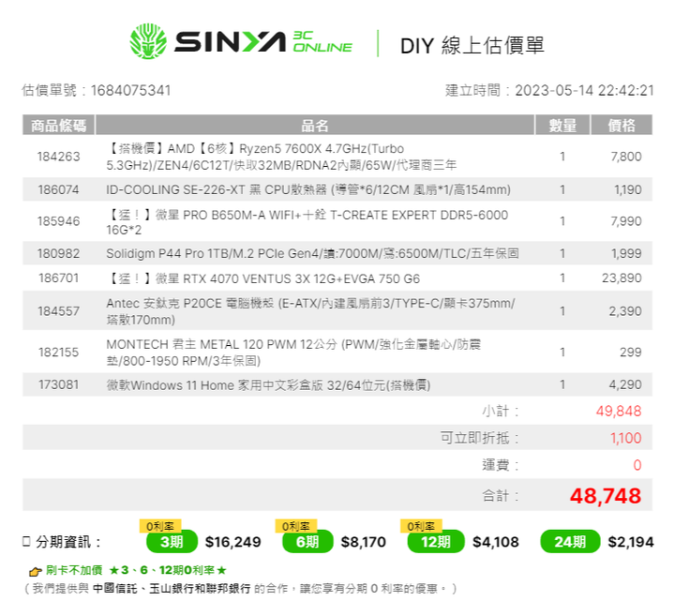This screenshot has height=616, width=675.
Task: Click the 可立即折抵 label
Action: [480, 438]
